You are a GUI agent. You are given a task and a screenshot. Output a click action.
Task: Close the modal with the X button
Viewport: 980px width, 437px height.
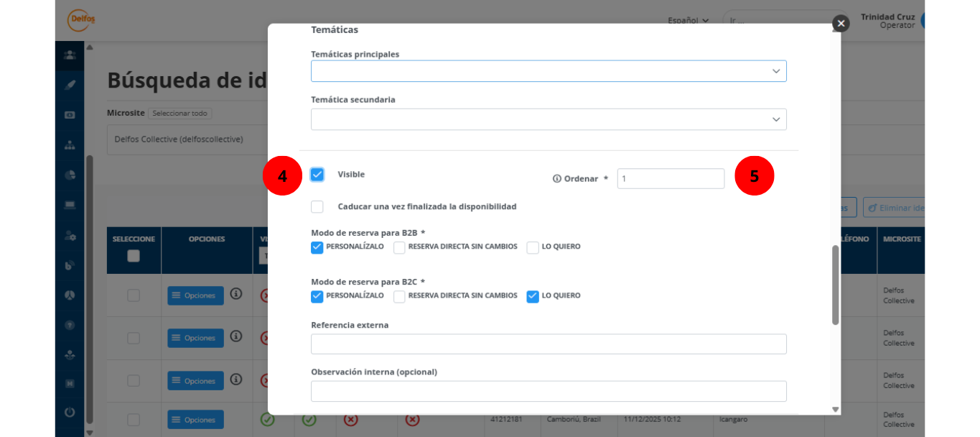pos(841,24)
